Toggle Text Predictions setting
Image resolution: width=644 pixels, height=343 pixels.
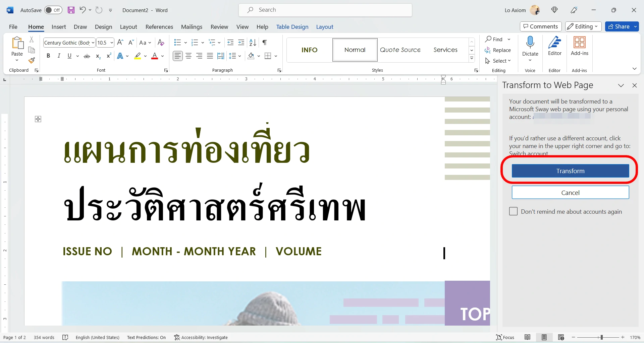click(146, 337)
